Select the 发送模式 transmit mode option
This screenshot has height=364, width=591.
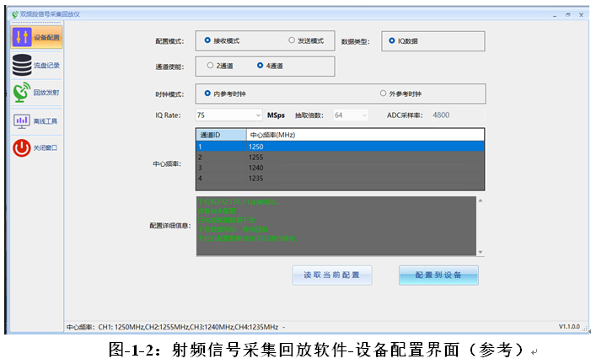(x=292, y=40)
